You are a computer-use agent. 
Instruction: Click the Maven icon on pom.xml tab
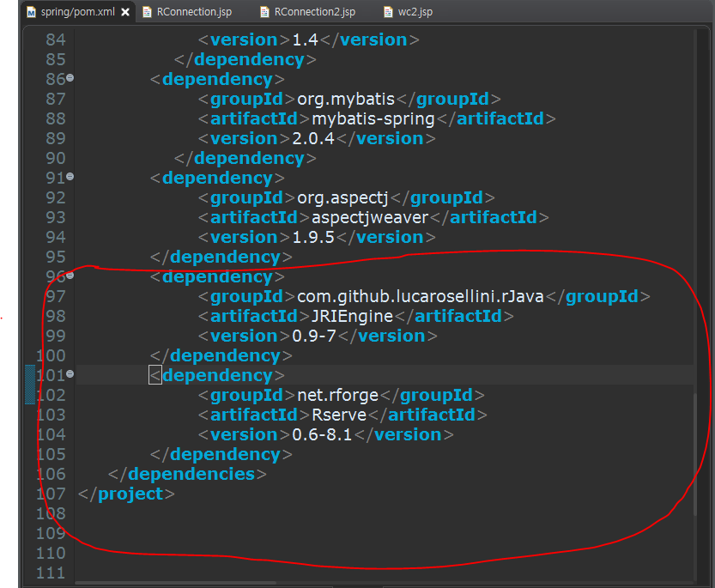pyautogui.click(x=31, y=12)
